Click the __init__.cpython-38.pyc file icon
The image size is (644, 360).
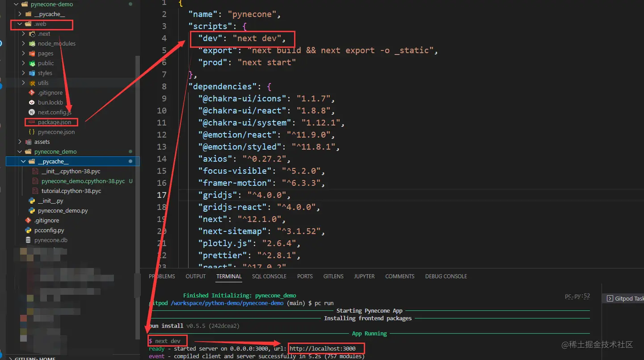click(35, 172)
